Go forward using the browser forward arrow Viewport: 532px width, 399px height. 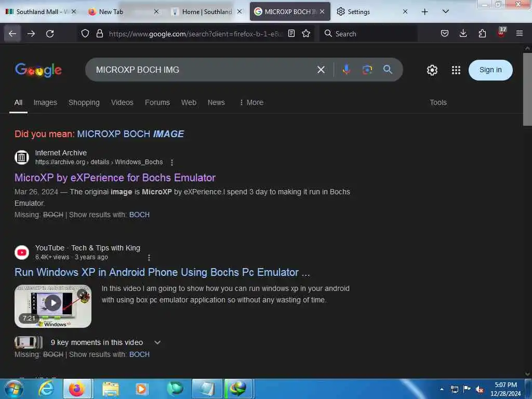[x=31, y=34]
